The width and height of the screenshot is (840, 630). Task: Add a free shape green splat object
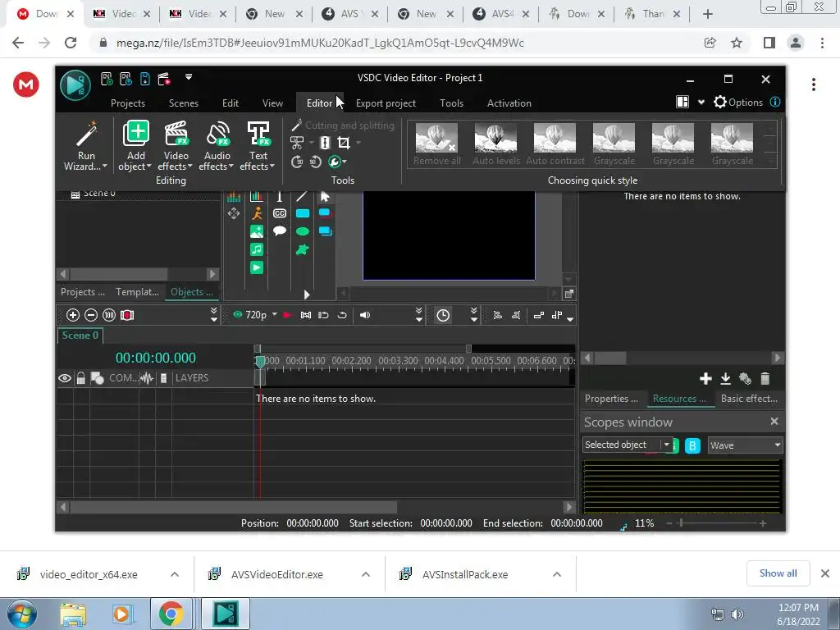tap(303, 249)
